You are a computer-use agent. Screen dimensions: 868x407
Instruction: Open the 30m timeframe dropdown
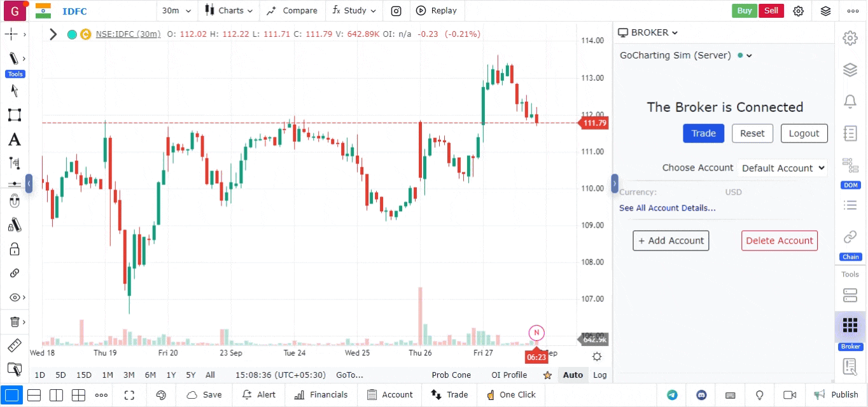(x=176, y=11)
